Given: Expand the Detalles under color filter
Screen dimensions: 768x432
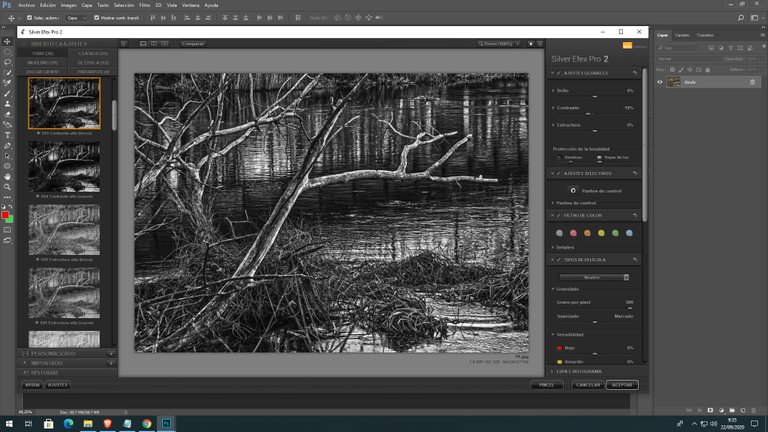Looking at the screenshot, I should pyautogui.click(x=553, y=247).
